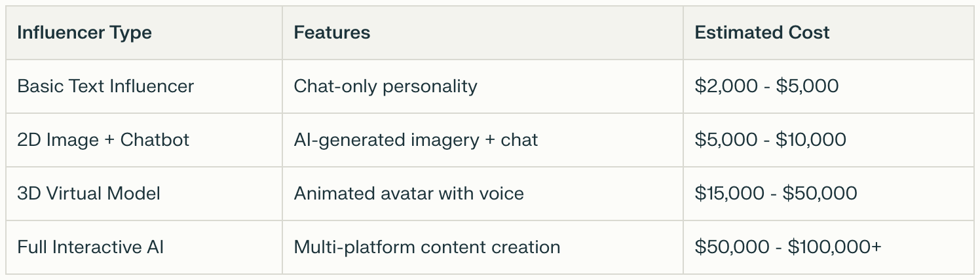Select the 2D Image + Chatbot cell
This screenshot has height=280, width=980.
pyautogui.click(x=103, y=140)
